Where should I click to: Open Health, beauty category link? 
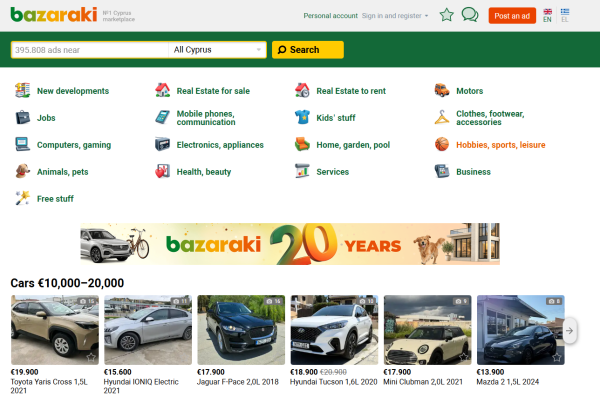[x=204, y=172]
